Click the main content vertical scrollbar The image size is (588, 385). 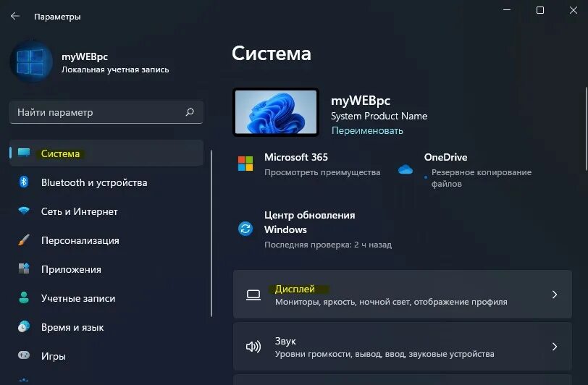coord(586,129)
